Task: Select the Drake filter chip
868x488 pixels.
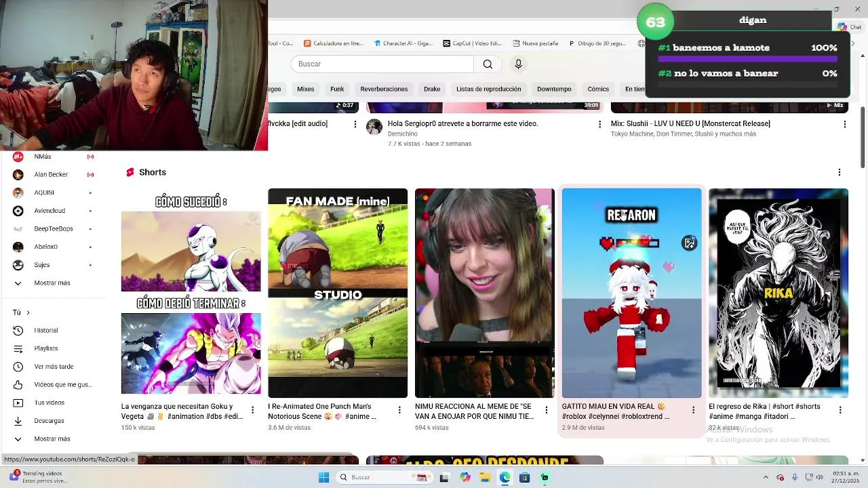Action: click(432, 89)
